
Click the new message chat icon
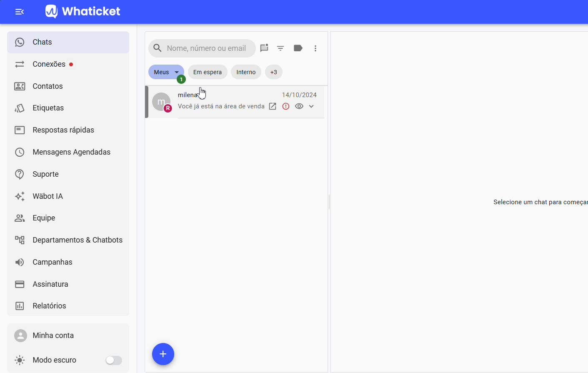pos(264,48)
